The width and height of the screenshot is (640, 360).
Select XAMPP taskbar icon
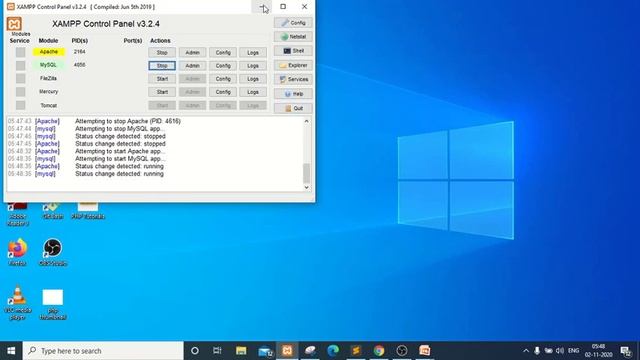[287, 351]
